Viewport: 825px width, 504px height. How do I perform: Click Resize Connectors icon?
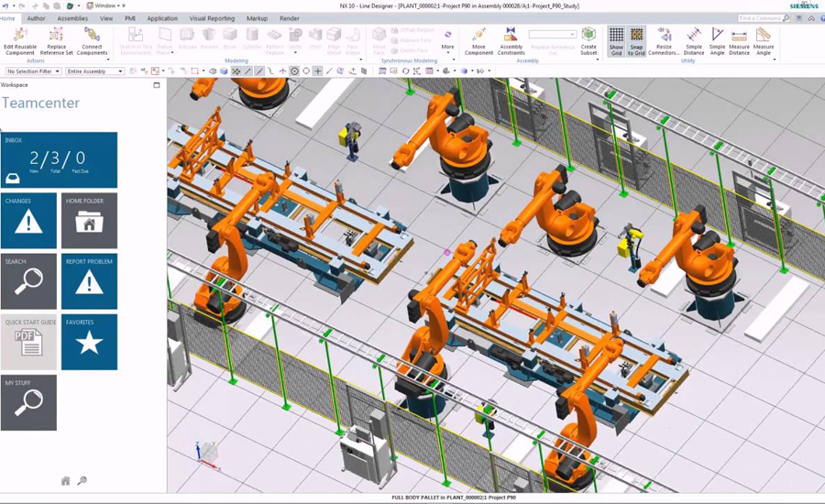pos(664,39)
